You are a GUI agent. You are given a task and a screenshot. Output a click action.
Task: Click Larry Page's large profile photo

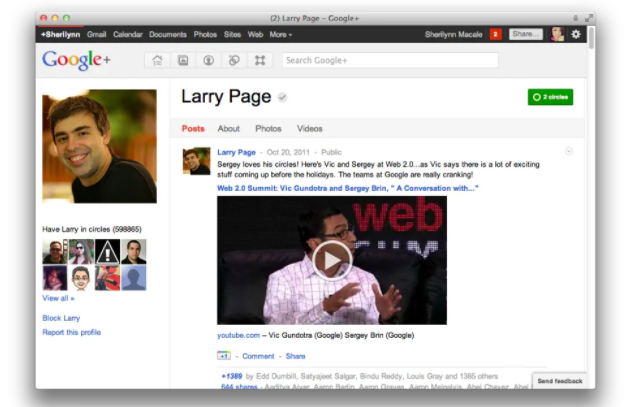point(99,146)
